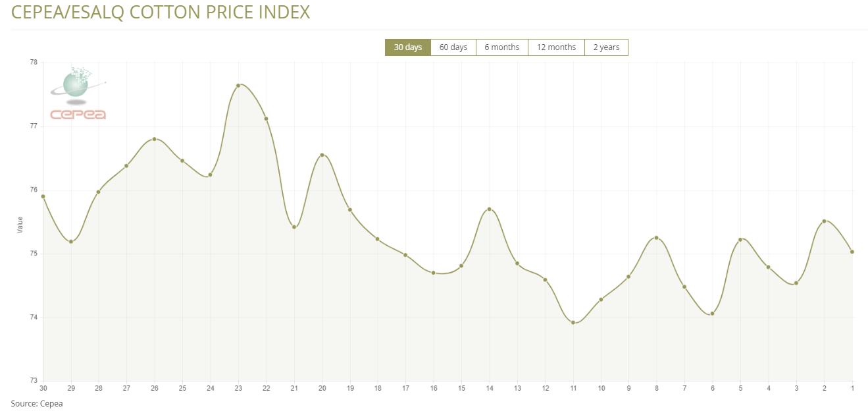
Task: Click the peak data point at day 23
Action: (x=238, y=86)
